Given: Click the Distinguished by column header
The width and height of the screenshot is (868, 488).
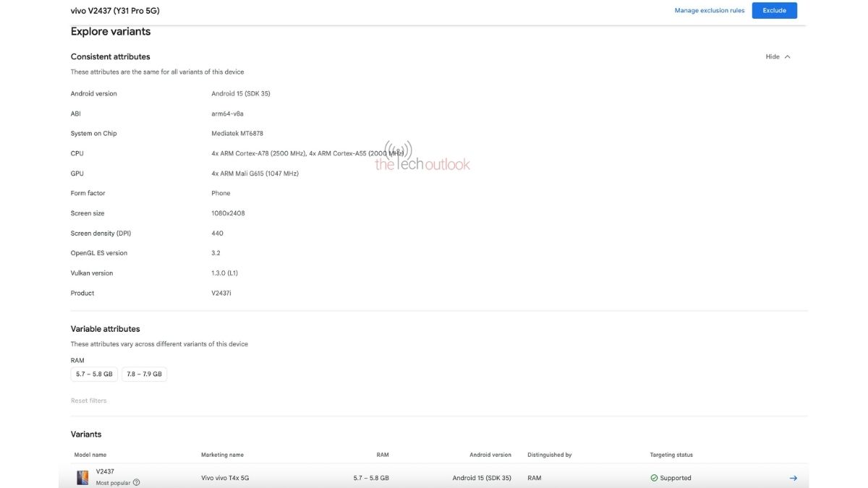Looking at the screenshot, I should pyautogui.click(x=549, y=455).
